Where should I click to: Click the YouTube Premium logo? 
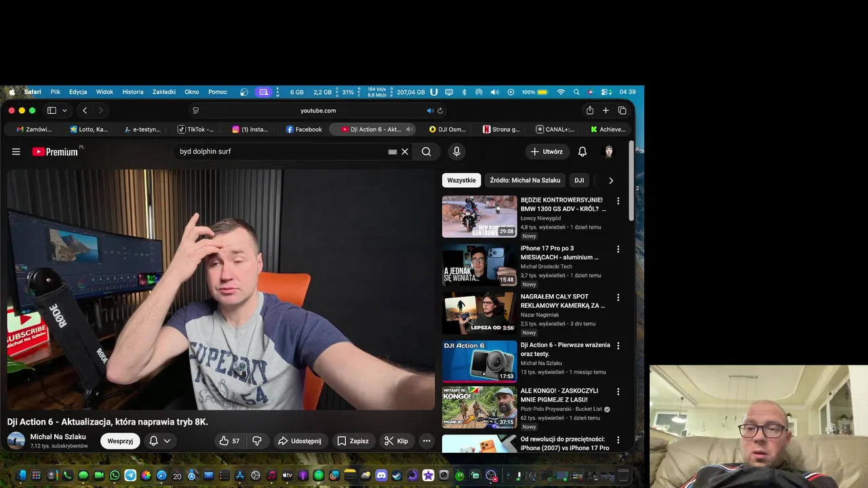[55, 152]
